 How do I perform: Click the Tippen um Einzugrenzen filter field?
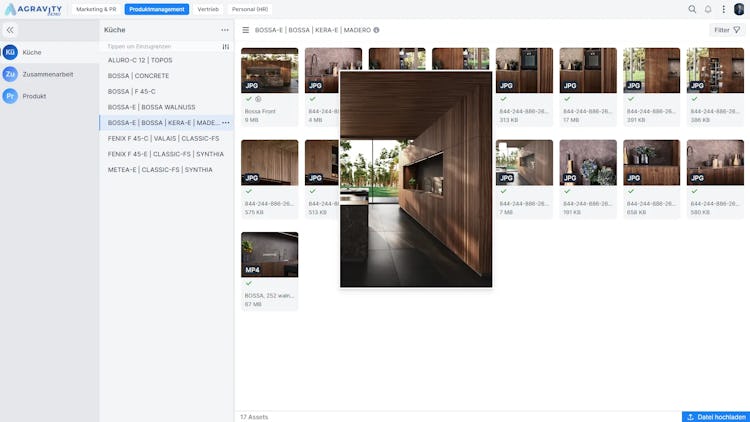coord(160,46)
